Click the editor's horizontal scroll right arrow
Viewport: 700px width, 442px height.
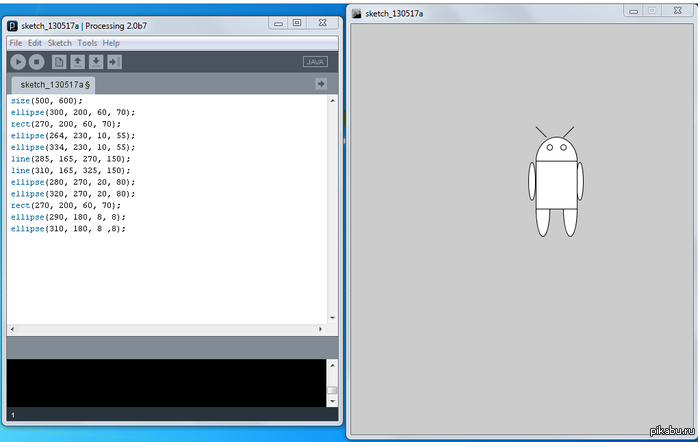pyautogui.click(x=320, y=329)
